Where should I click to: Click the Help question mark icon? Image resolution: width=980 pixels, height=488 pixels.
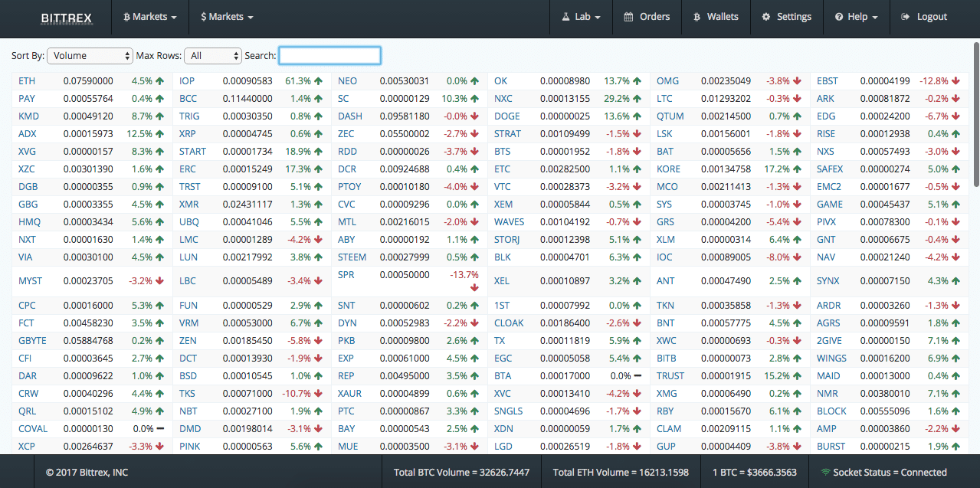pyautogui.click(x=839, y=16)
